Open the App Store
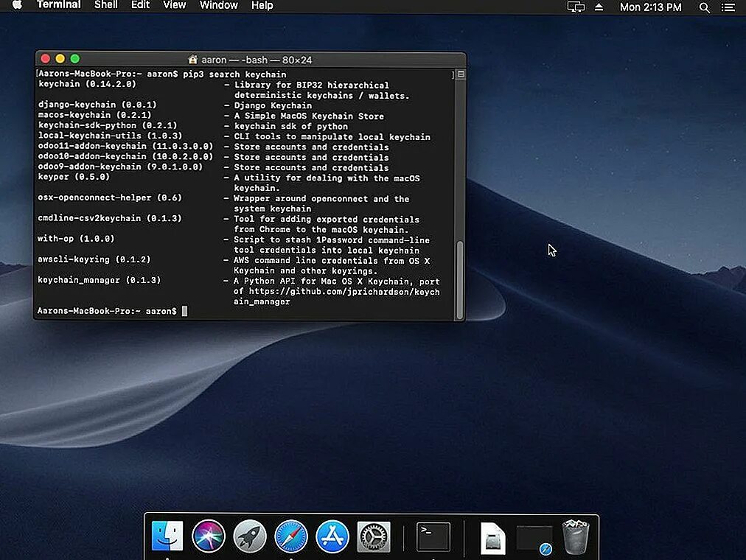 (x=332, y=536)
